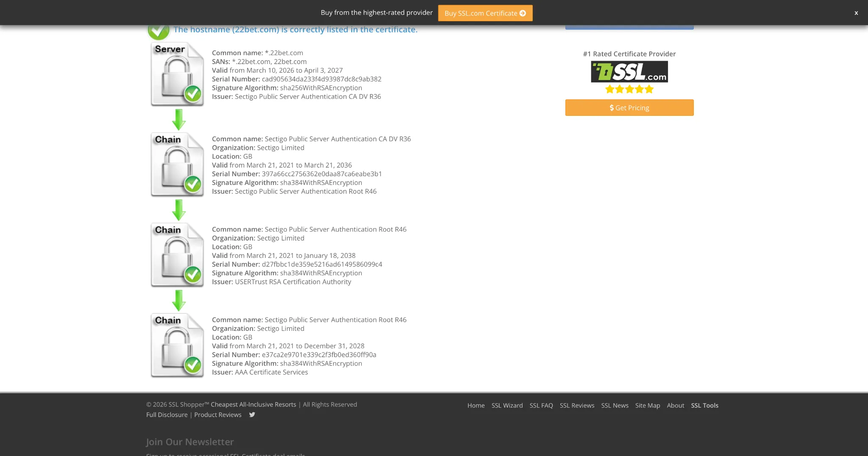868x456 pixels.
Task: Open the Product Reviews link
Action: 218,414
